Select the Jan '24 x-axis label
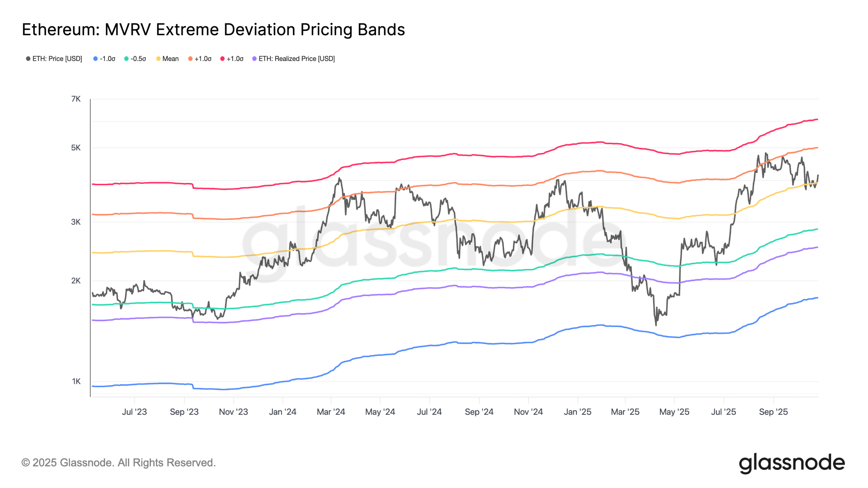 click(x=283, y=412)
